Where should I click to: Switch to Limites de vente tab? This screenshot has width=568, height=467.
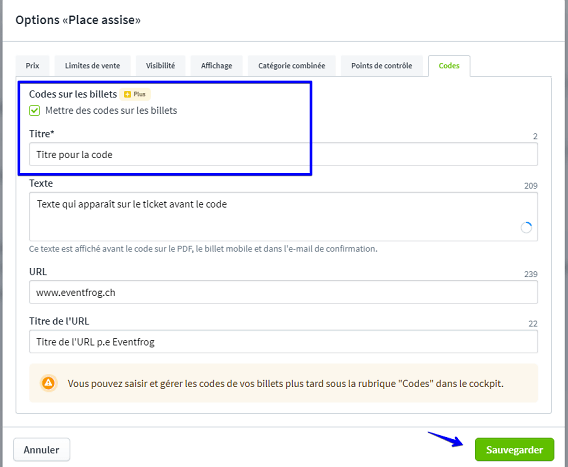tap(92, 66)
